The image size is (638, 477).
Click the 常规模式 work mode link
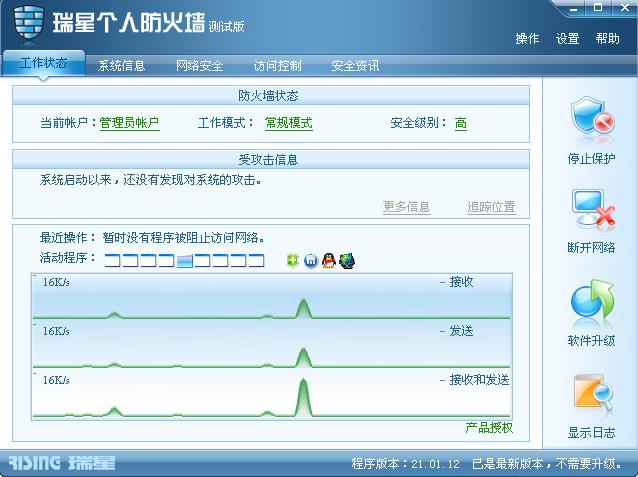pyautogui.click(x=289, y=123)
